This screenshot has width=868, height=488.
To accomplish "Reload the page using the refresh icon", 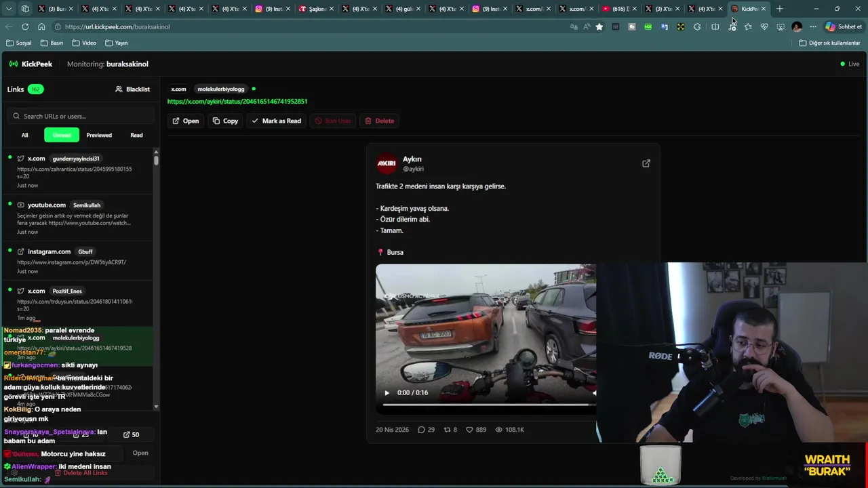I will coord(25,26).
